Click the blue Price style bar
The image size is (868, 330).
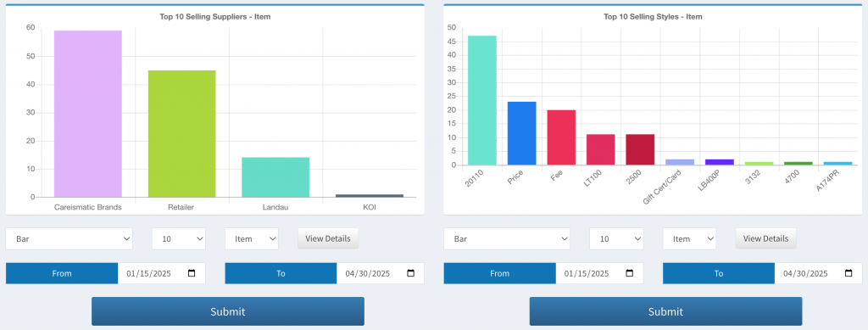click(x=522, y=133)
